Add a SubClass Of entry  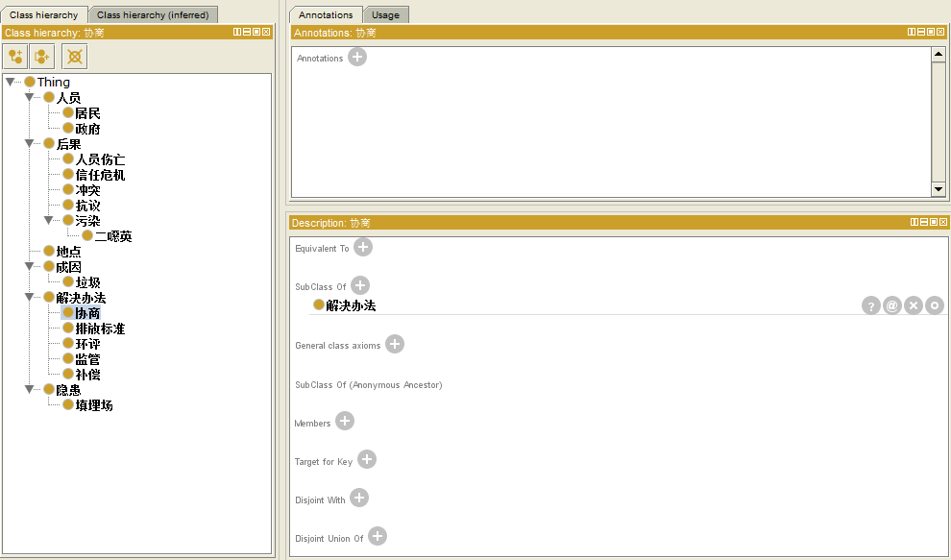[x=359, y=285]
